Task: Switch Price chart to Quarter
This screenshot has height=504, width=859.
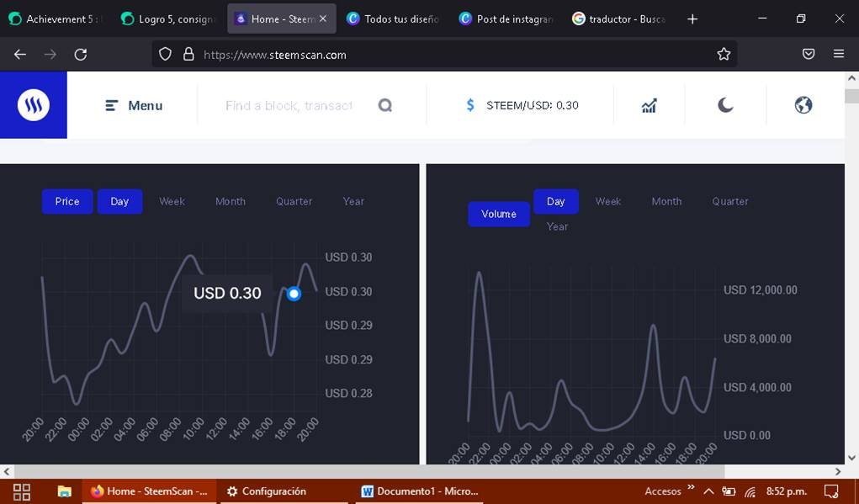Action: click(x=294, y=202)
